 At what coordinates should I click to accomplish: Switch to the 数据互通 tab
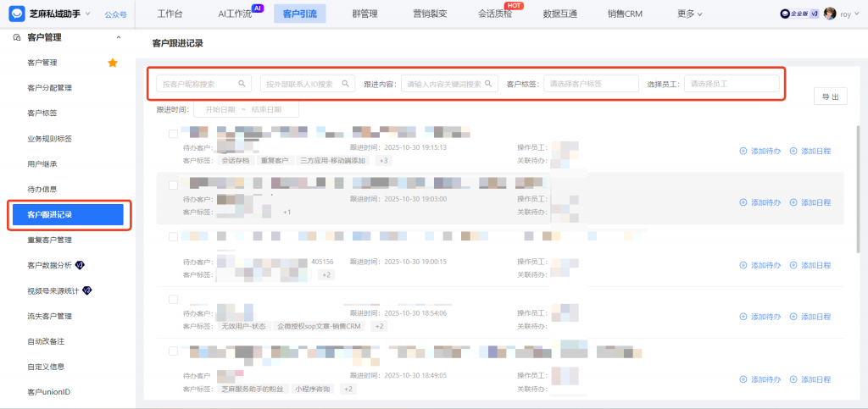click(x=560, y=14)
